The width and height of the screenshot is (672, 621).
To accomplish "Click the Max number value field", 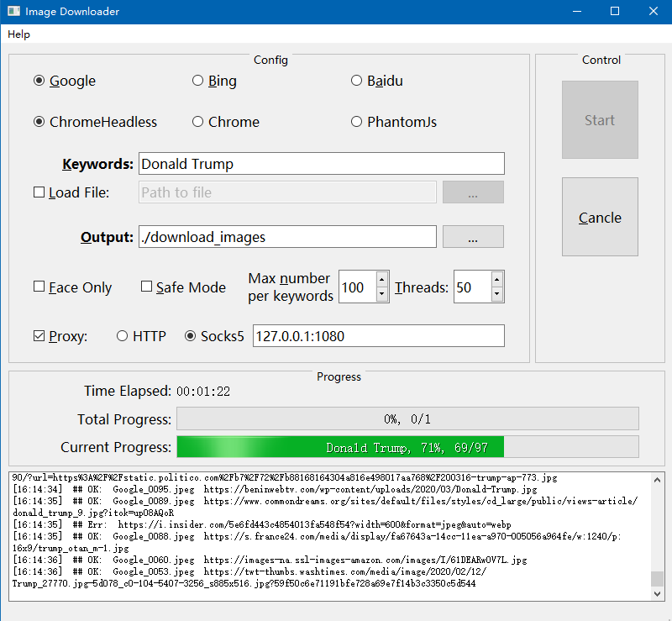I will click(x=358, y=287).
